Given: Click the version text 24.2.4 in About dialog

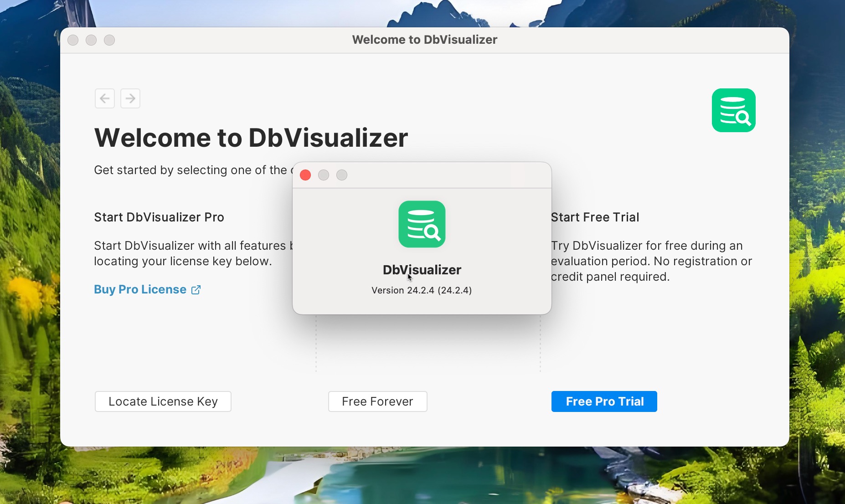Looking at the screenshot, I should [x=422, y=290].
